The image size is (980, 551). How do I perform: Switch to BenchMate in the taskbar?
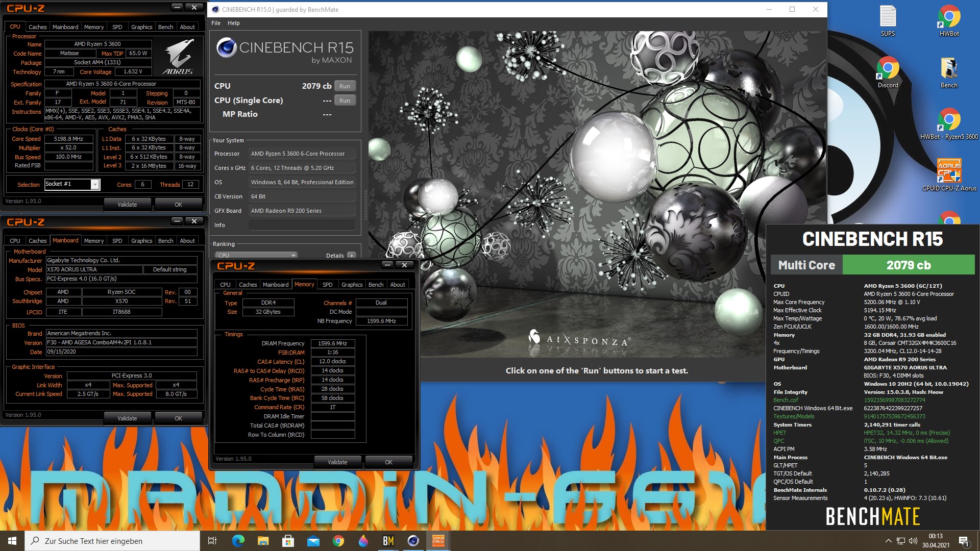click(388, 541)
